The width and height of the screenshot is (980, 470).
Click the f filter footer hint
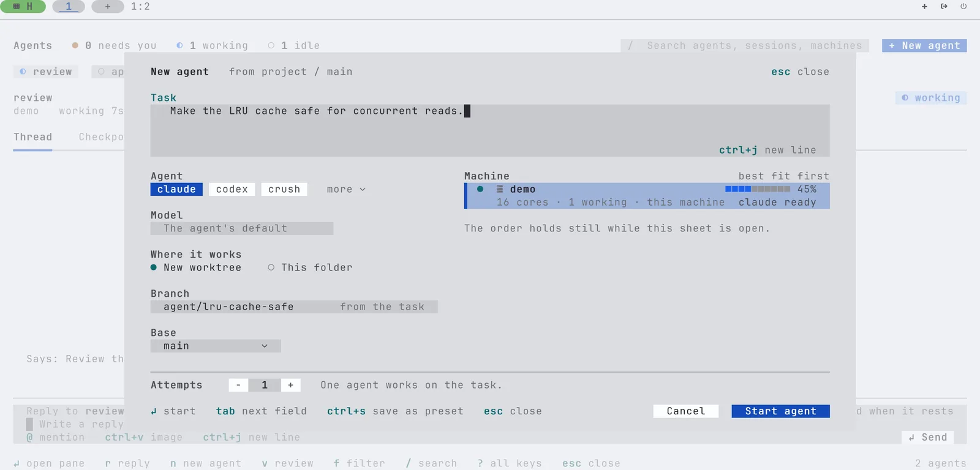click(x=360, y=463)
